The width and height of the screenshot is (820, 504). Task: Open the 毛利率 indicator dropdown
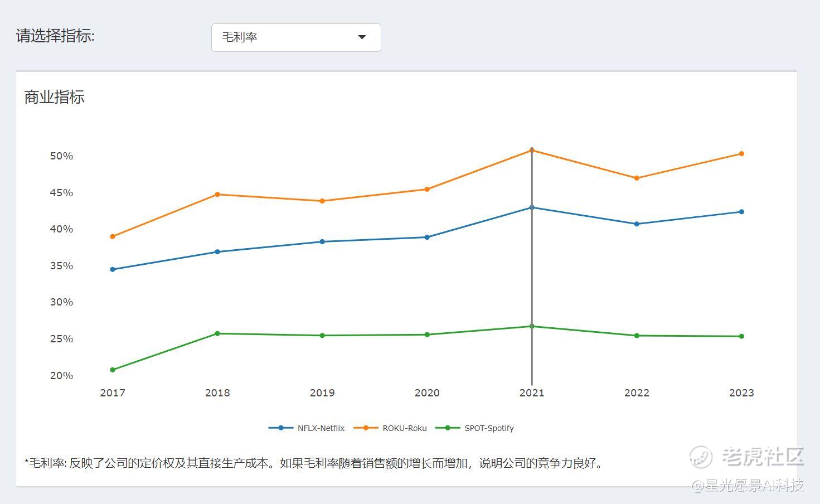(x=296, y=37)
